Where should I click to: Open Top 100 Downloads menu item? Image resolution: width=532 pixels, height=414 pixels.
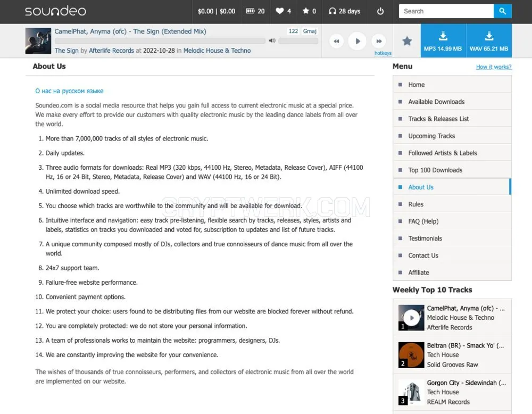pos(452,170)
